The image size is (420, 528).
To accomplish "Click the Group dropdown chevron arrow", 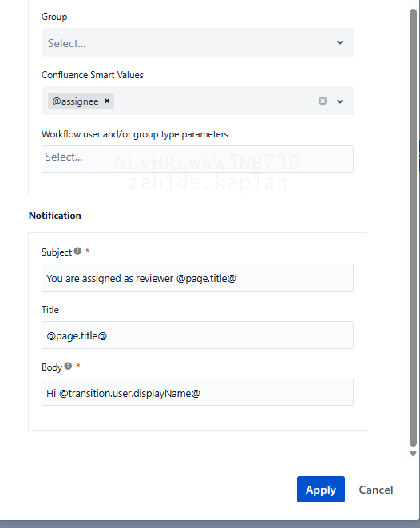I will tap(340, 42).
